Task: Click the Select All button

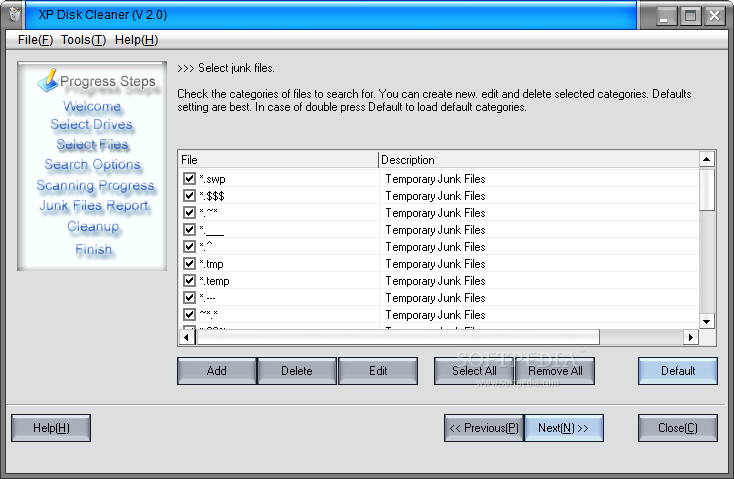Action: (x=474, y=371)
